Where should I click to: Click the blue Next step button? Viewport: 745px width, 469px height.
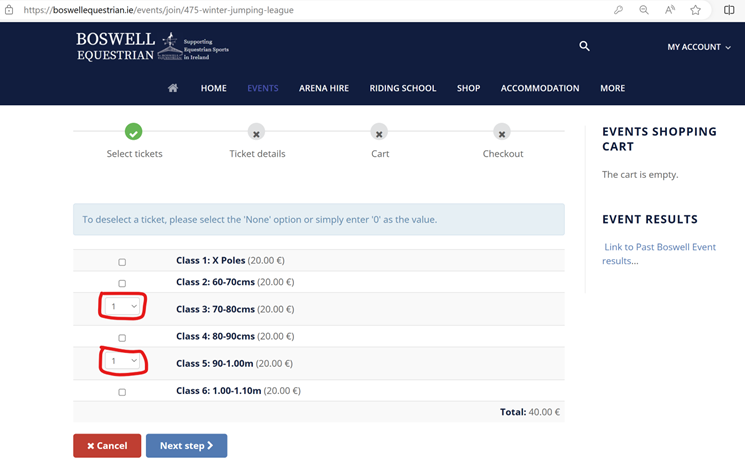click(x=186, y=446)
